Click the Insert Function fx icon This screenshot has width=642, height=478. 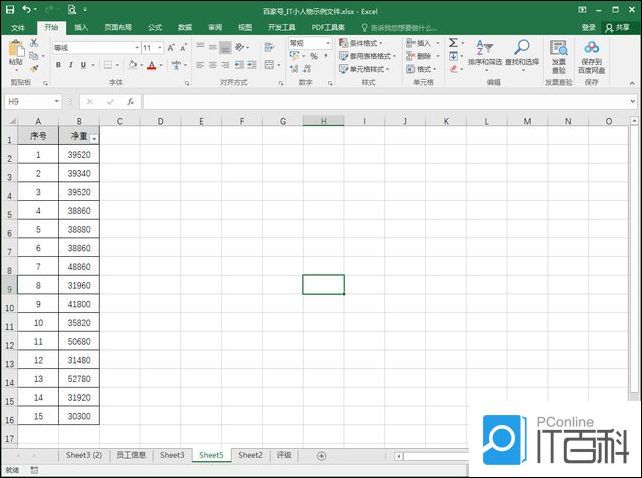131,102
